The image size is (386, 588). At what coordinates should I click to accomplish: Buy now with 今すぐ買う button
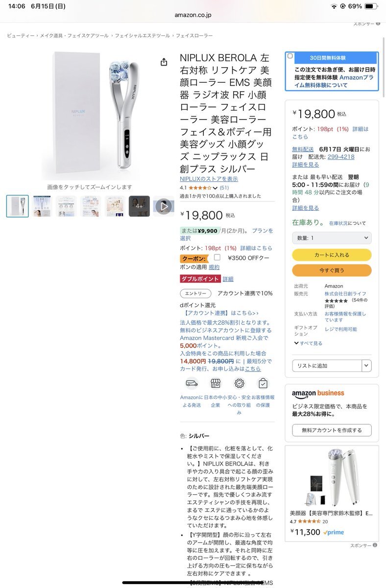pyautogui.click(x=332, y=270)
